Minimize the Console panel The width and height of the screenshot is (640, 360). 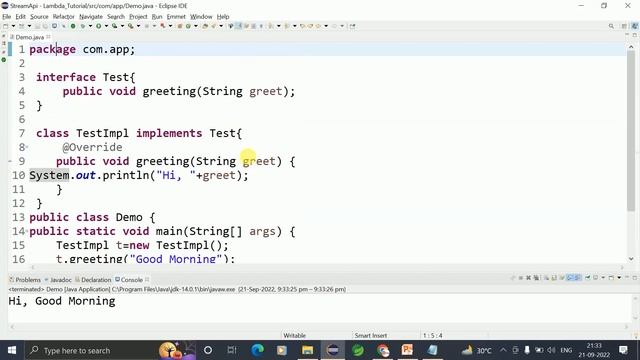coord(627,278)
